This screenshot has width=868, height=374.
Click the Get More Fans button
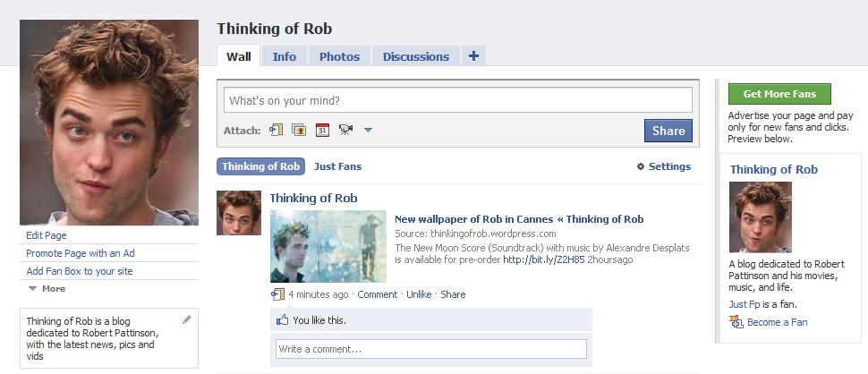[779, 94]
